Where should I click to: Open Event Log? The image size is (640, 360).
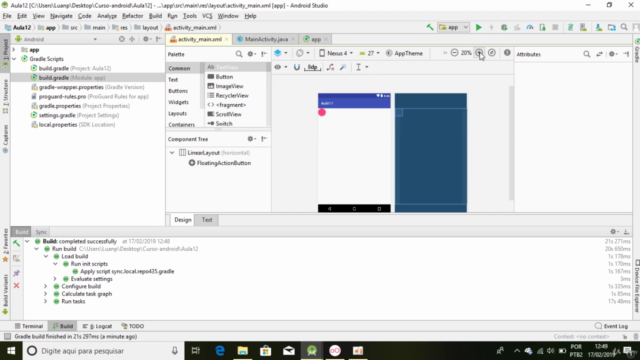click(611, 326)
